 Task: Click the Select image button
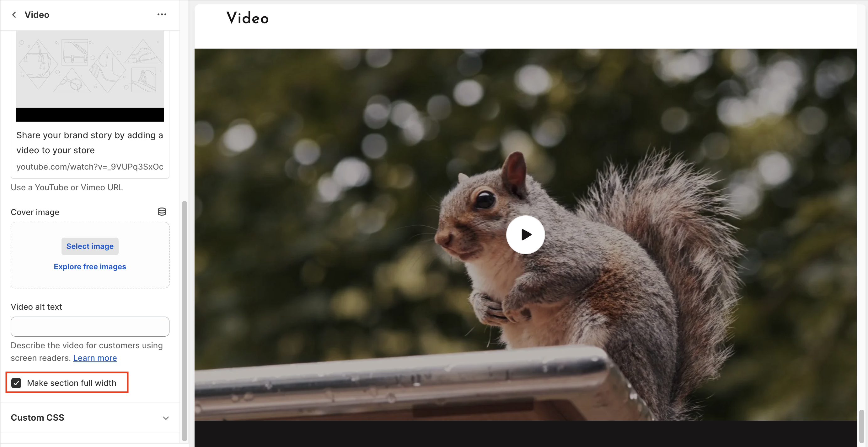click(x=90, y=246)
